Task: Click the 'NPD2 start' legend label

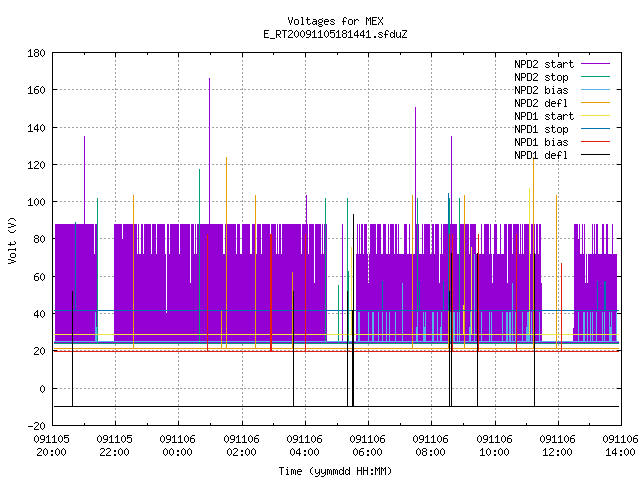Action: [544, 64]
